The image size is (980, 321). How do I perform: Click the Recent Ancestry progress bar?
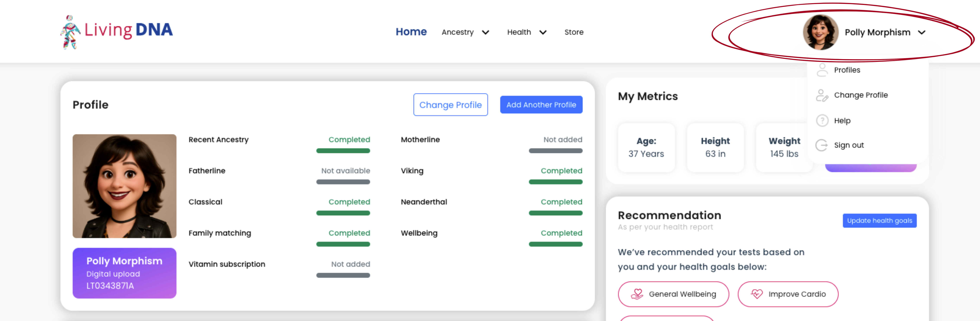tap(343, 151)
